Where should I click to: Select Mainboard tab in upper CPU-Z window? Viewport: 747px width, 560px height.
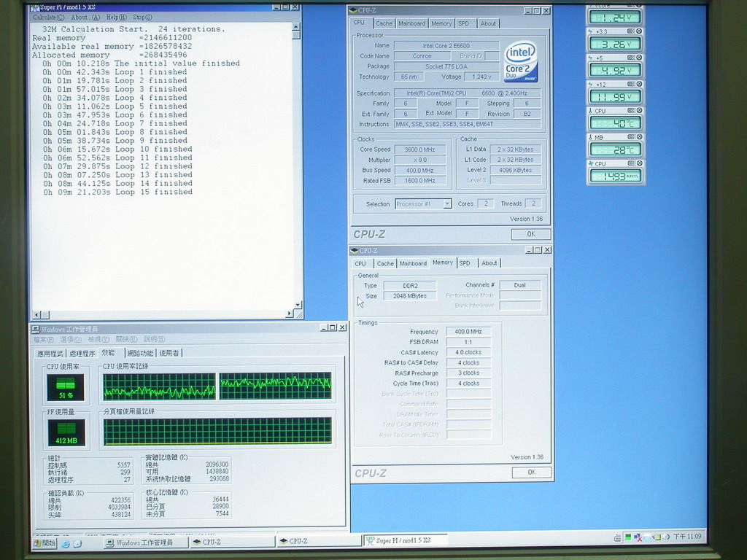click(x=411, y=23)
